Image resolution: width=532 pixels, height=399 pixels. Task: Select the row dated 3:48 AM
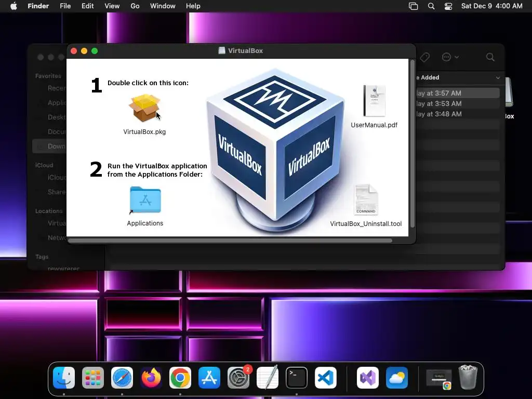pyautogui.click(x=457, y=114)
